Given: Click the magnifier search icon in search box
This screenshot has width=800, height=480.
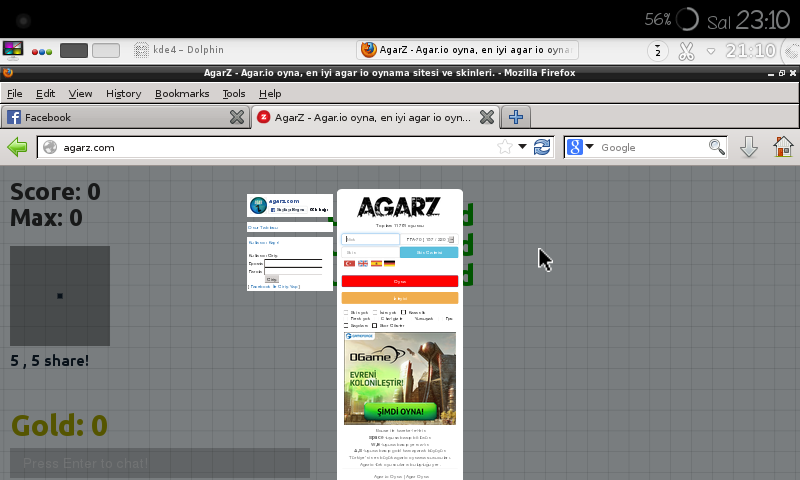Looking at the screenshot, I should 717,147.
